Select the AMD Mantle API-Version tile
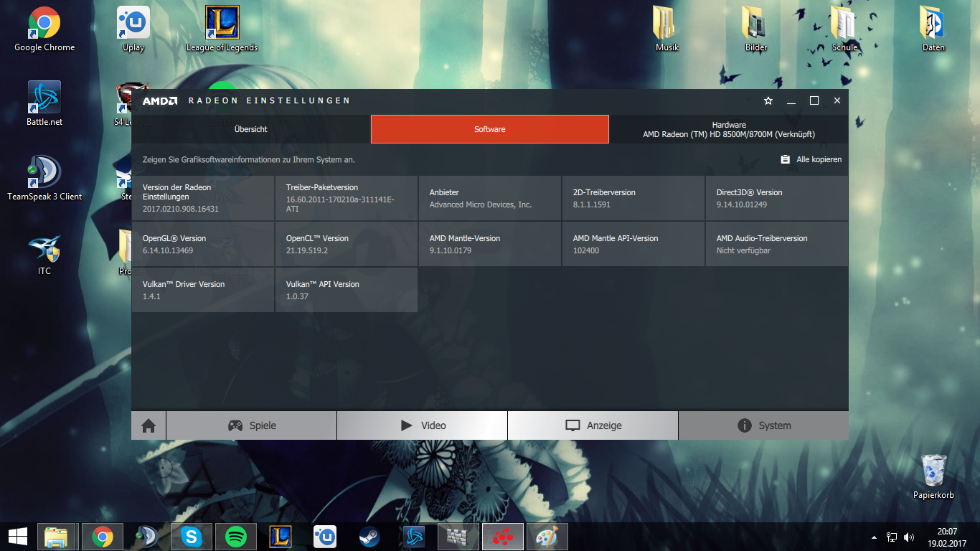This screenshot has width=980, height=551. [633, 244]
